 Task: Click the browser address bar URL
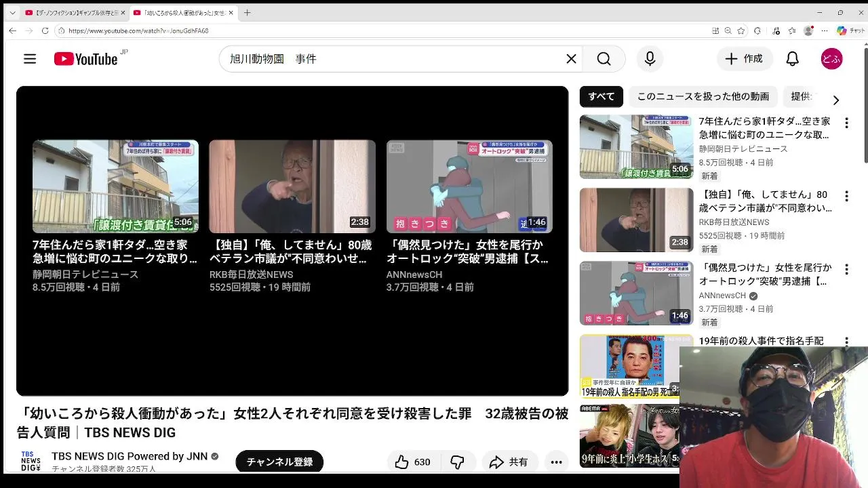pos(138,30)
